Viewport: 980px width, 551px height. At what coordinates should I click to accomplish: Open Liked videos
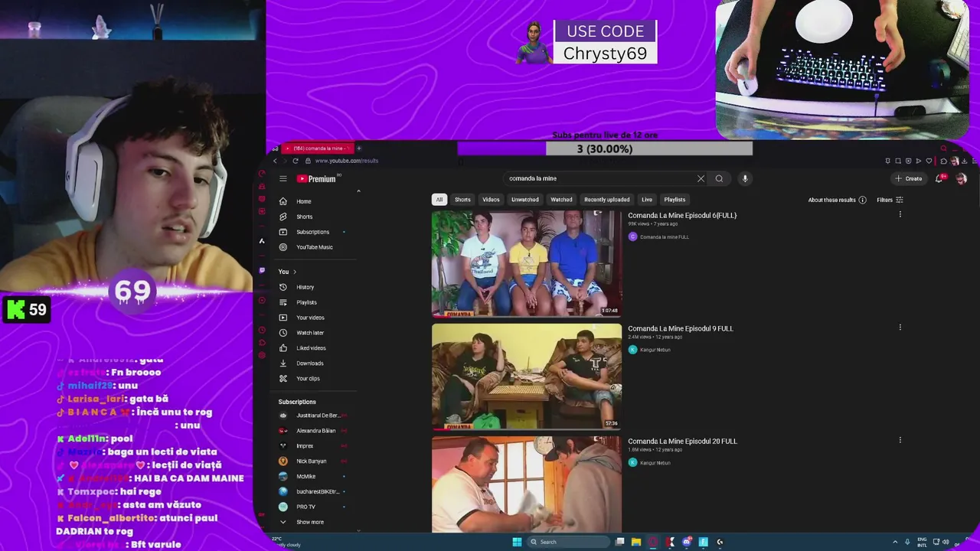click(311, 348)
